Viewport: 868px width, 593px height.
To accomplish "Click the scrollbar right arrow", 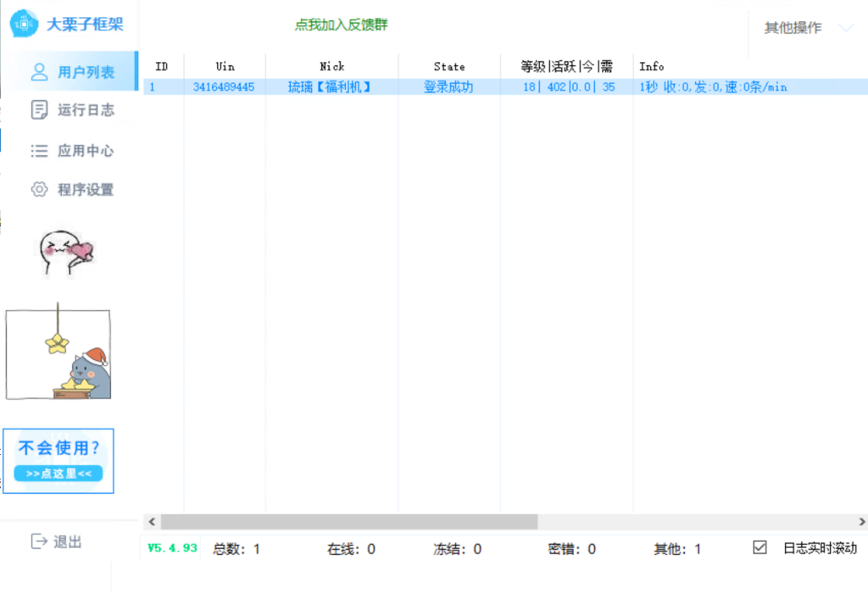I will (x=861, y=522).
